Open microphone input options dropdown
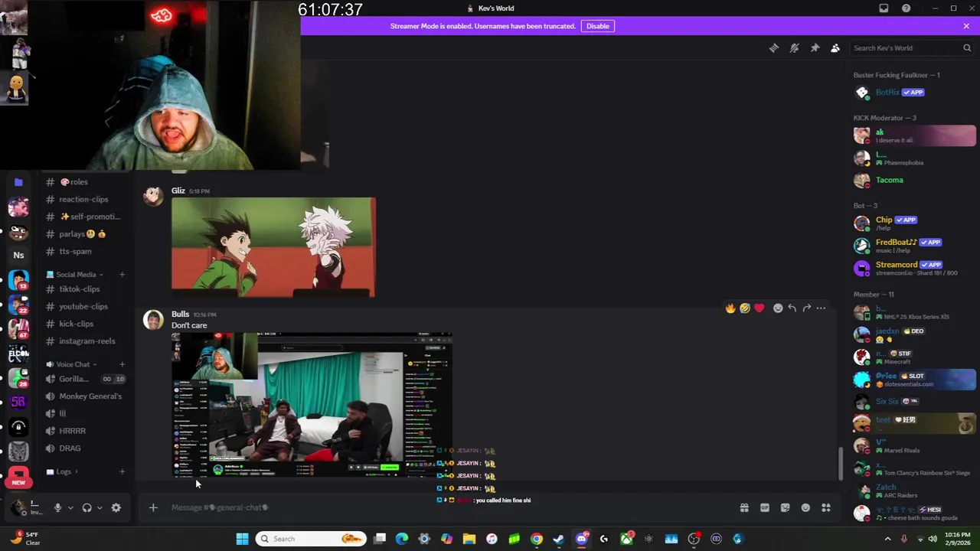 coord(70,507)
